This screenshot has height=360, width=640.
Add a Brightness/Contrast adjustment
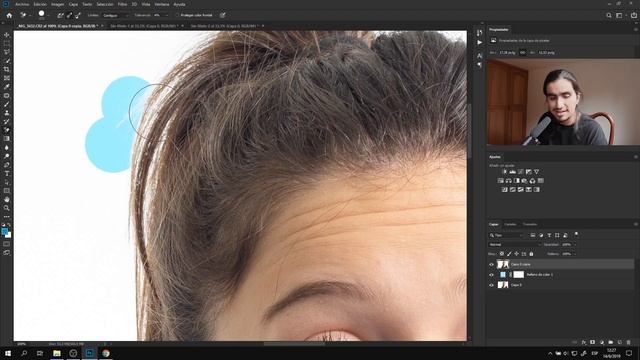504,172
